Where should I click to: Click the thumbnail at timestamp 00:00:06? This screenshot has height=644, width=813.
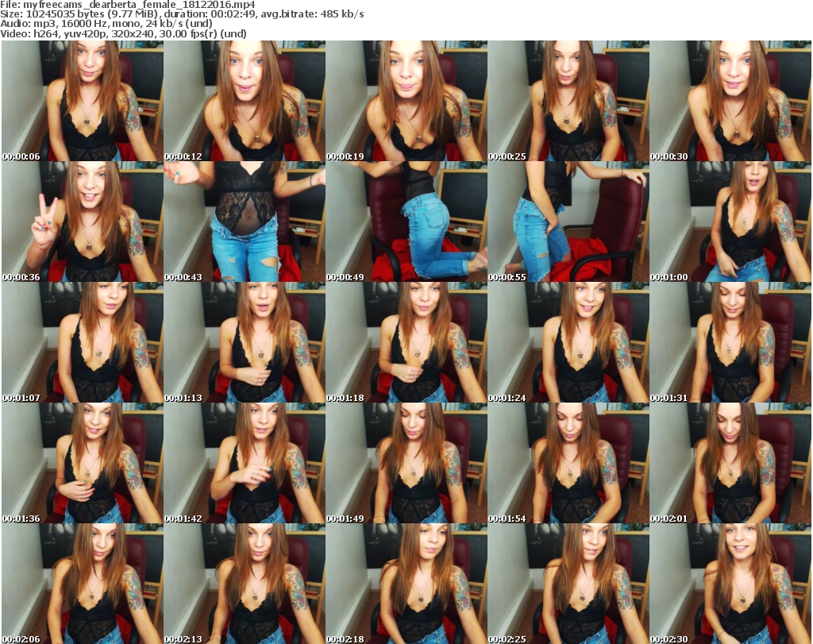tap(83, 102)
